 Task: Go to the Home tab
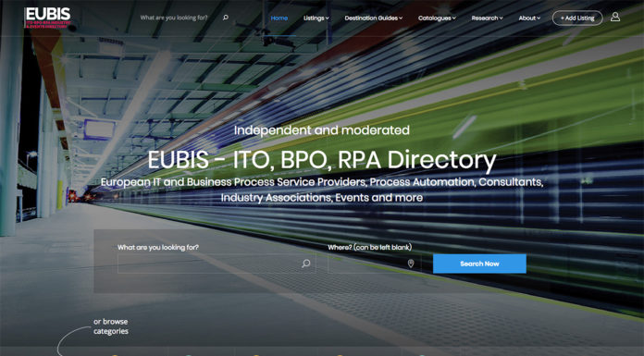coord(279,18)
